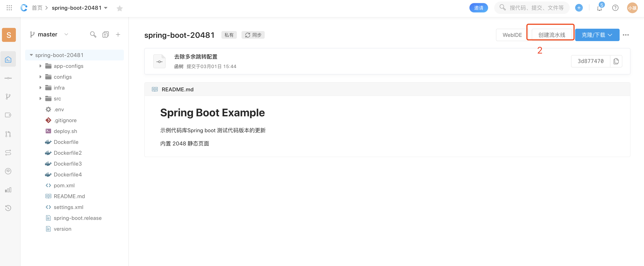Open the branches icon in the left sidebar
Image resolution: width=644 pixels, height=266 pixels.
click(x=8, y=96)
